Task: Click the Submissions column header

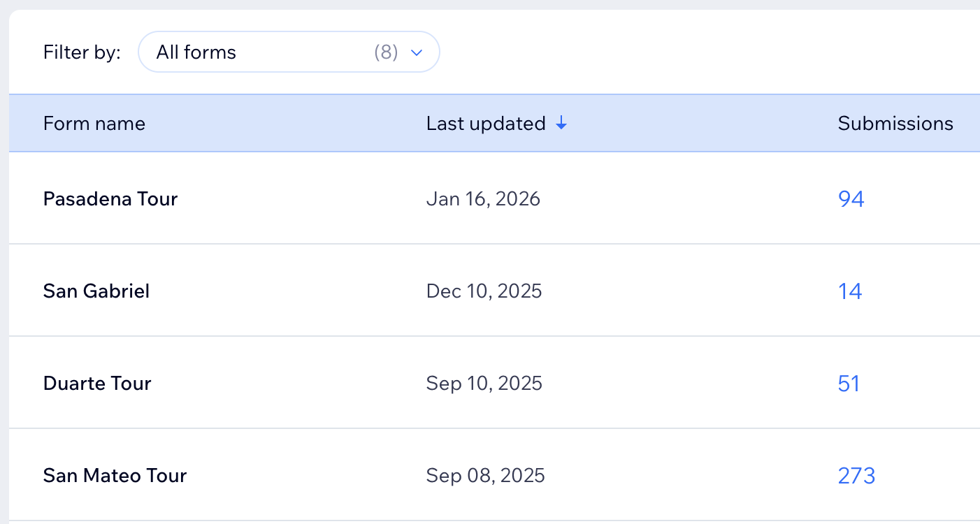Action: pos(895,124)
